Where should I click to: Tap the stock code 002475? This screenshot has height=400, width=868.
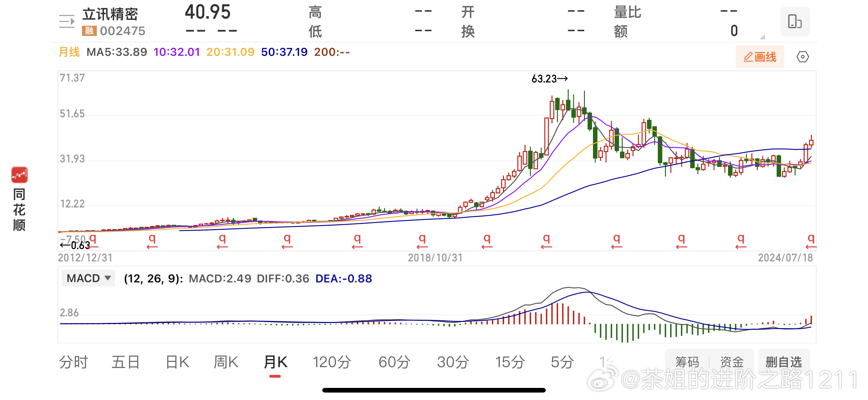(123, 31)
